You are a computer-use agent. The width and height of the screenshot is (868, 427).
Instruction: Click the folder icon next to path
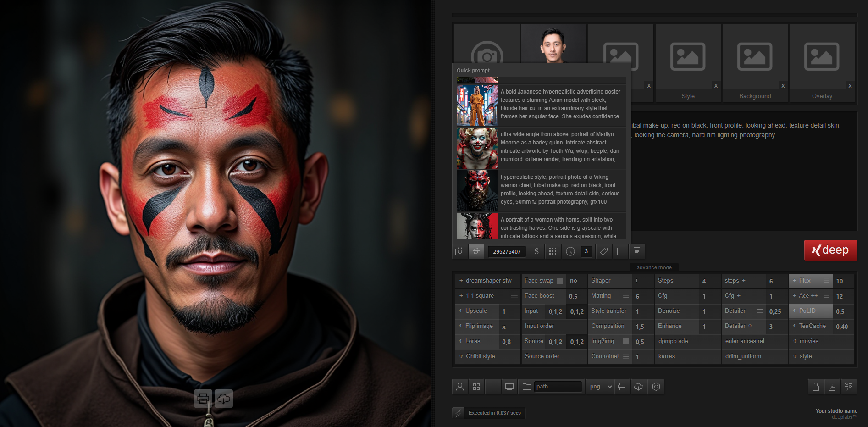pos(527,387)
